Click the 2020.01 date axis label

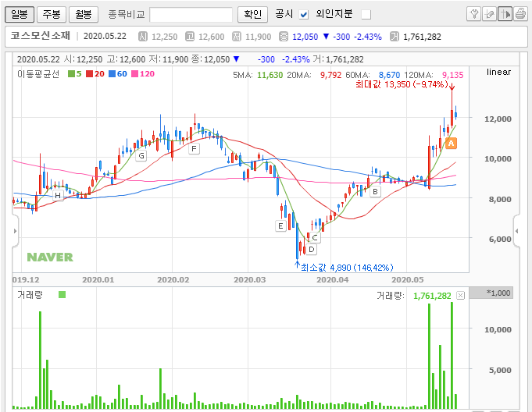(98, 280)
